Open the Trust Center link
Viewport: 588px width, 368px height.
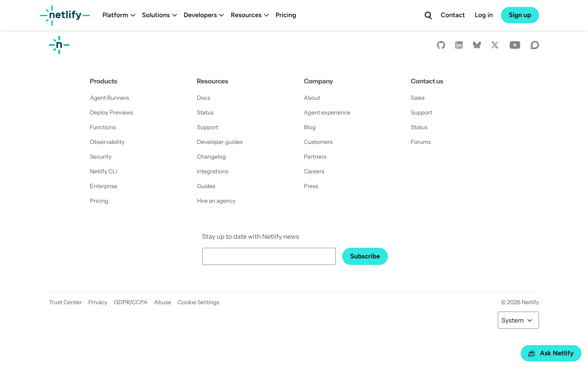click(65, 302)
